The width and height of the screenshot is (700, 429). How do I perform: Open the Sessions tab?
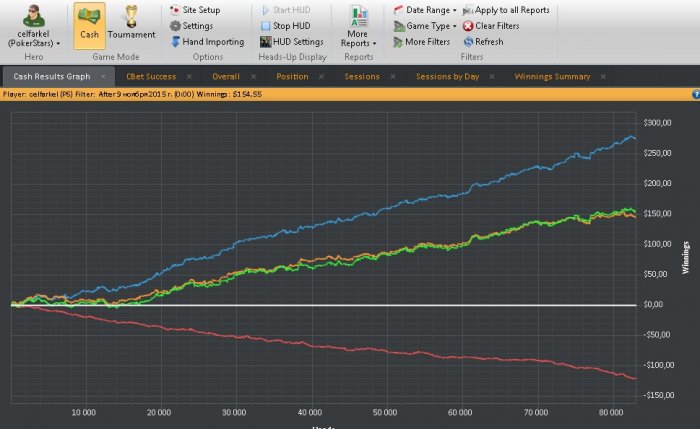pos(362,77)
